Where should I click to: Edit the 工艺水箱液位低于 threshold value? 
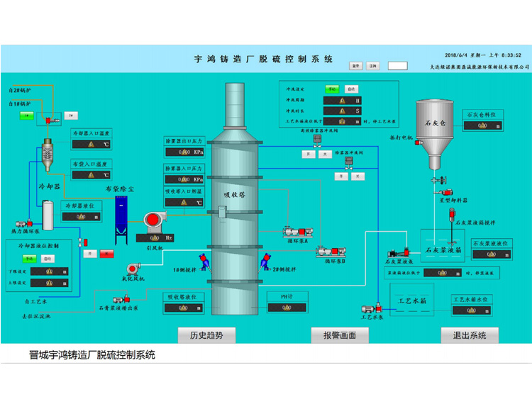pyautogui.click(x=343, y=121)
